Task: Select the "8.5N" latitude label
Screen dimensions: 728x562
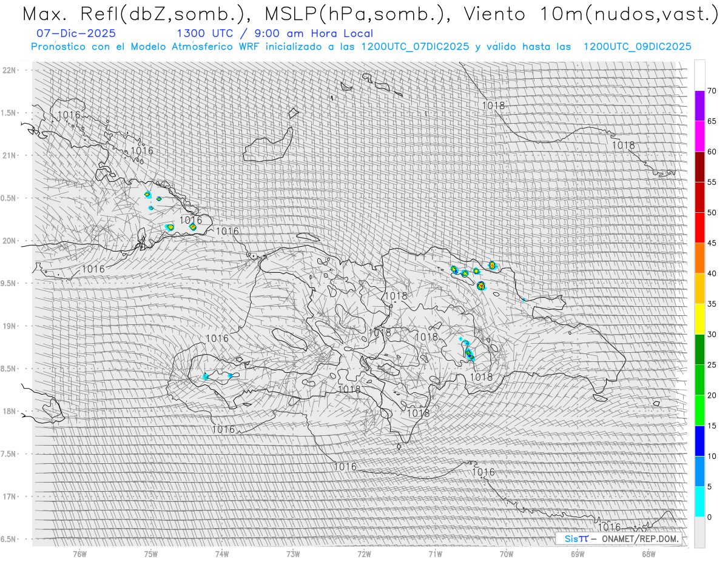Action: point(8,369)
